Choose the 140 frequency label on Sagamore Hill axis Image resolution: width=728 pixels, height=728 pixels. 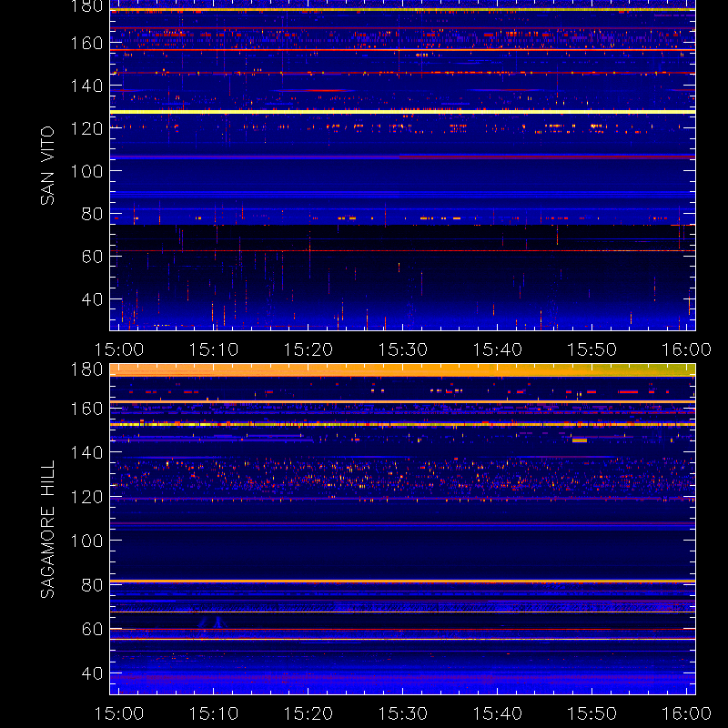86,452
